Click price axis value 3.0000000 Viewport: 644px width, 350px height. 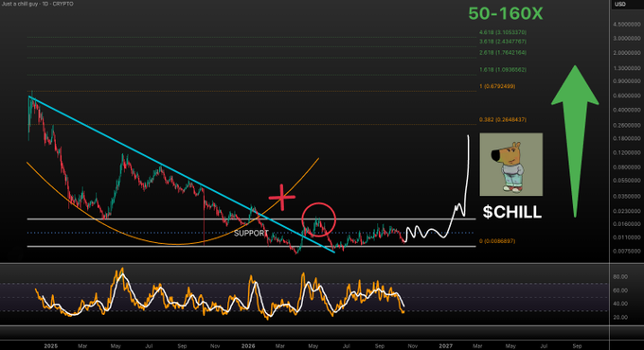[x=627, y=39]
